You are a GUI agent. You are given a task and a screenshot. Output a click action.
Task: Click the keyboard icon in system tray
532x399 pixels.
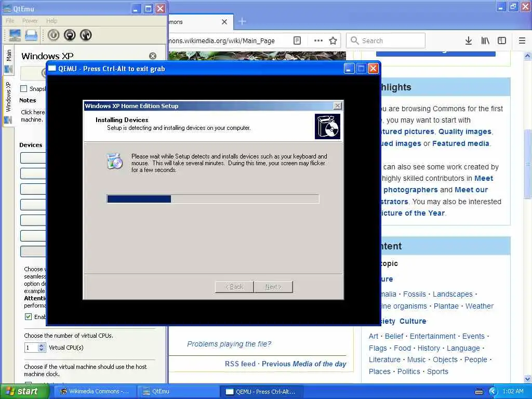479,392
